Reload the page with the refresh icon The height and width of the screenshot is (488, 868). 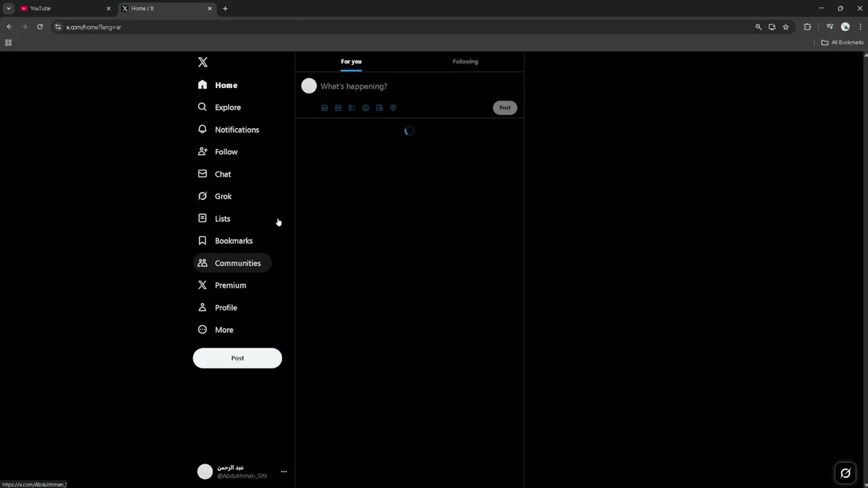[x=40, y=27]
